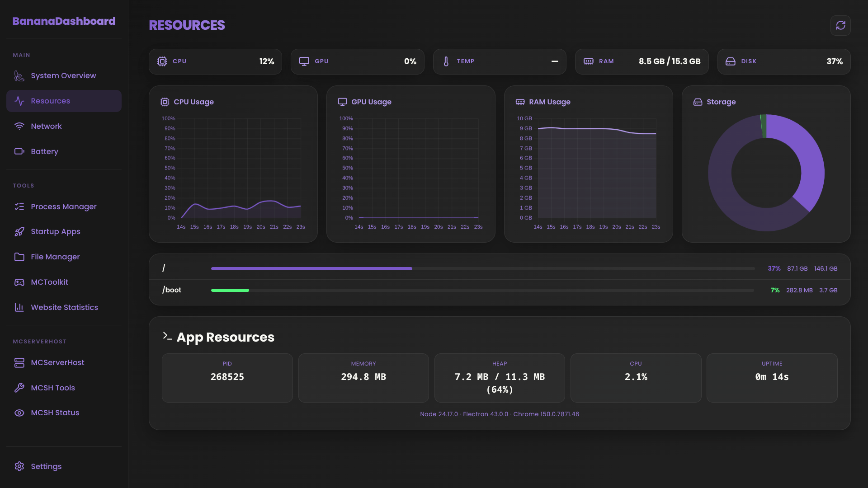Image resolution: width=868 pixels, height=488 pixels.
Task: Click the App CPU value 2.1%
Action: pos(636,377)
